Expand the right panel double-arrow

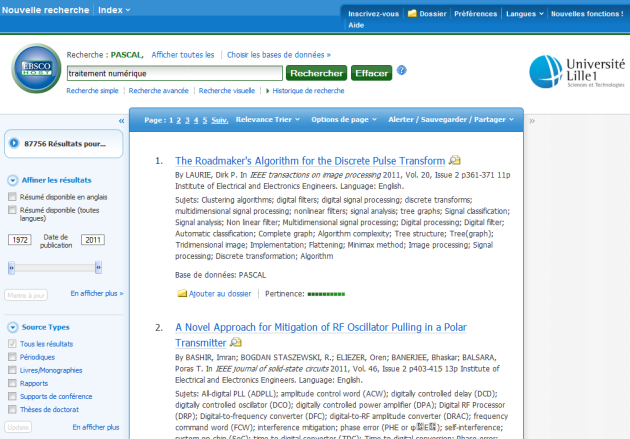[532, 120]
